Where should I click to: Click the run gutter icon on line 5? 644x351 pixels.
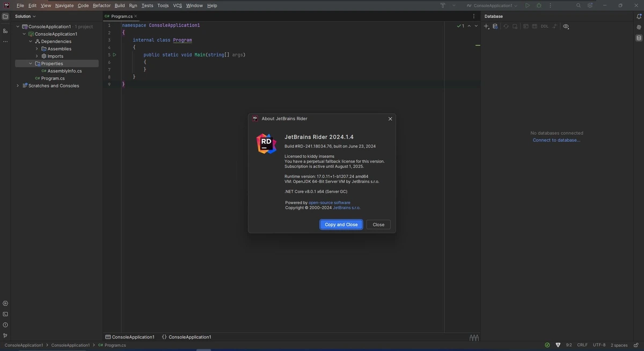[114, 55]
